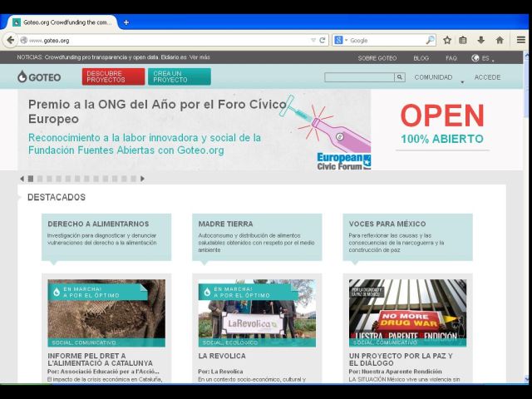Open the burlap sack project thumbnail

click(106, 313)
